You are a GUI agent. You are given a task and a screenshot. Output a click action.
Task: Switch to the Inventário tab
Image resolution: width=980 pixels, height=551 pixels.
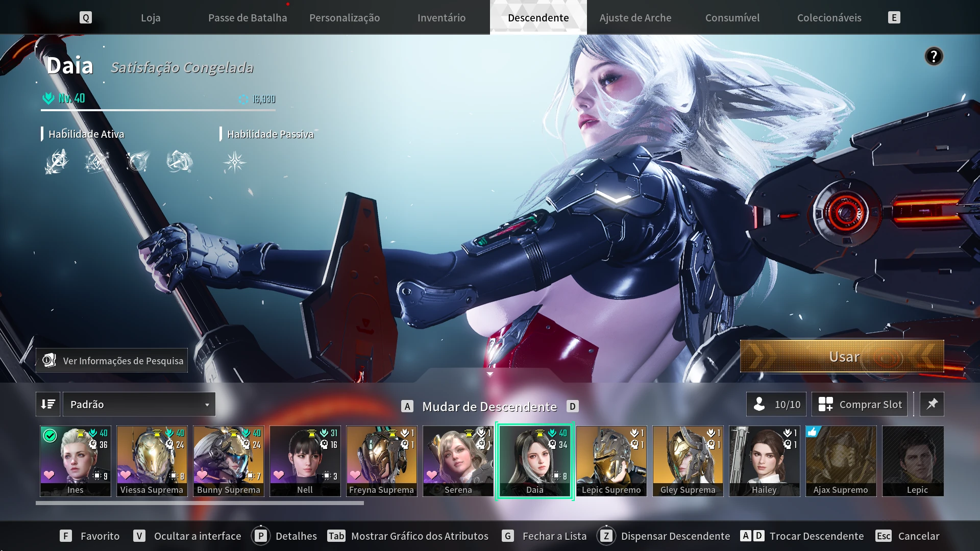click(x=442, y=18)
